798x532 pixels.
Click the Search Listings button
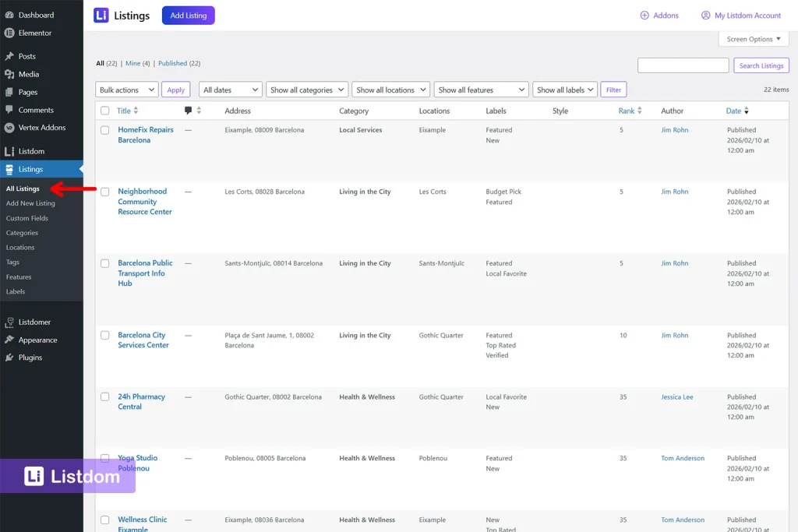(x=761, y=65)
